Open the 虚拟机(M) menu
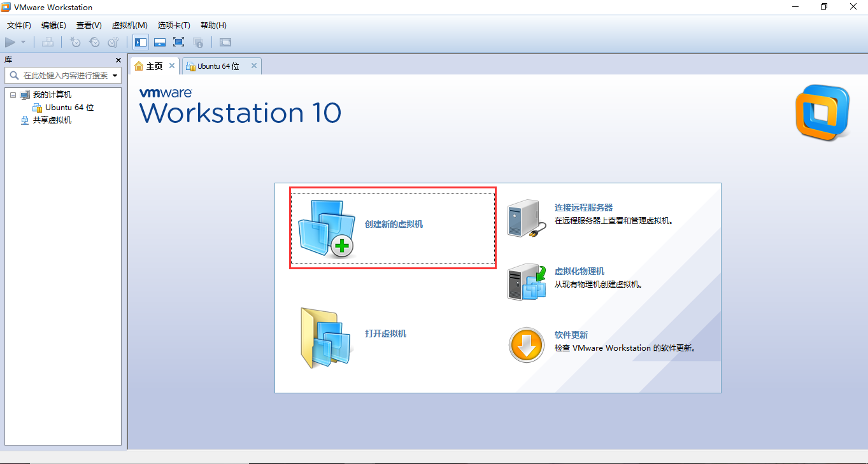This screenshot has height=464, width=868. click(x=130, y=25)
